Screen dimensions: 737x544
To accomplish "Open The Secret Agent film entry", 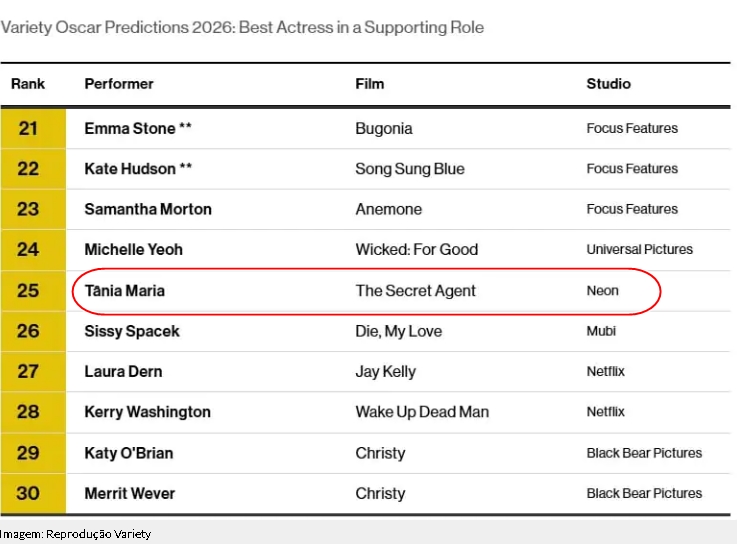I will [x=416, y=291].
